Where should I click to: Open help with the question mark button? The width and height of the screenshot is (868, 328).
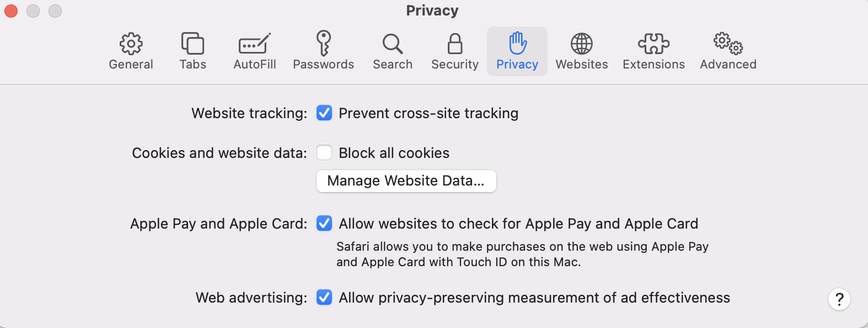(x=839, y=299)
